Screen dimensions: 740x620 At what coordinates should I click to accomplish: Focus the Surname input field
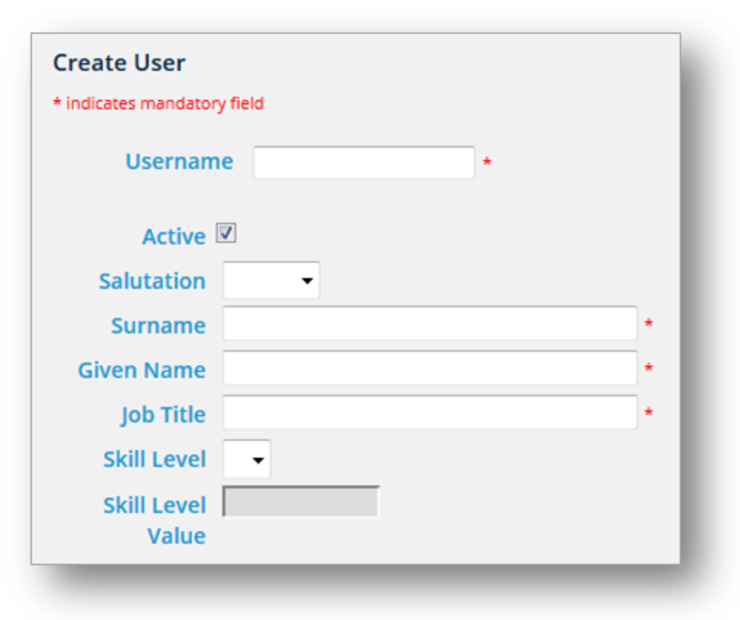click(430, 323)
